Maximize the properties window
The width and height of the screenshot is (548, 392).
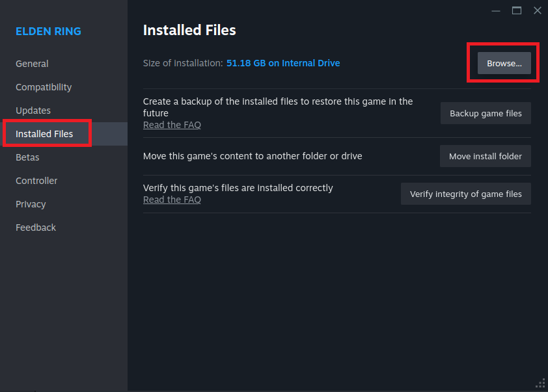[517, 10]
